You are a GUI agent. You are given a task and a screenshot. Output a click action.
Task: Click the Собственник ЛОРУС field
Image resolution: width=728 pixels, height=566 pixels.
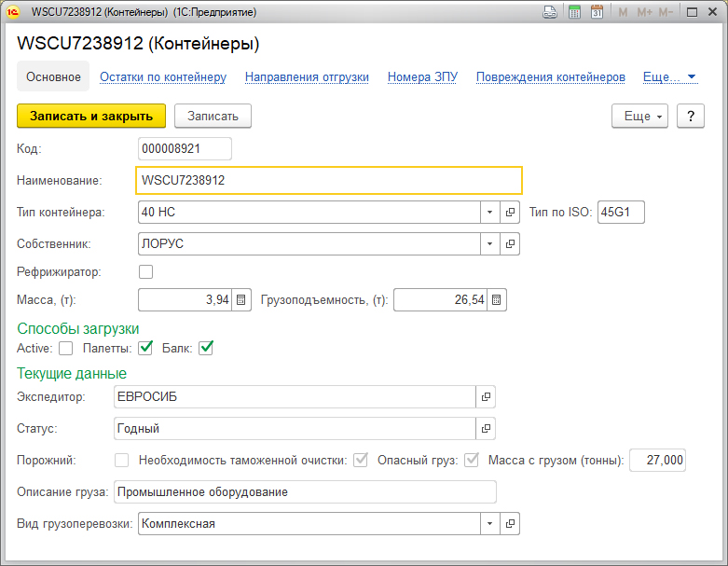click(x=309, y=243)
